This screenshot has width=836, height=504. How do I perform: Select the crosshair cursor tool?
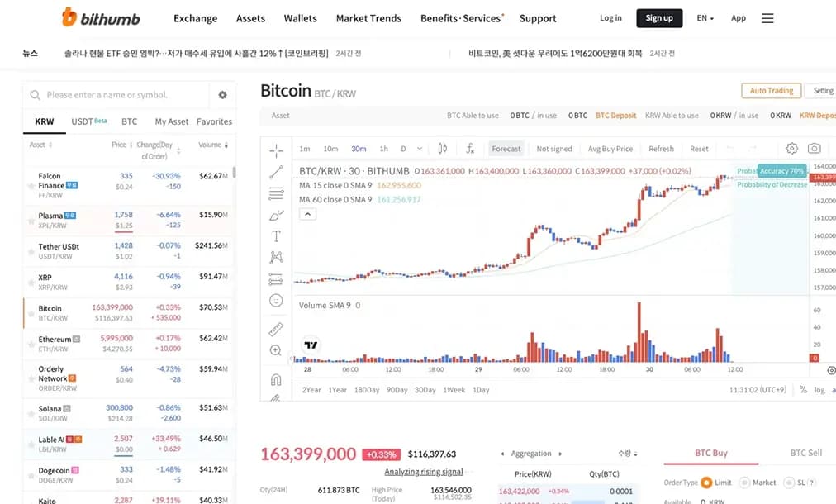(278, 151)
